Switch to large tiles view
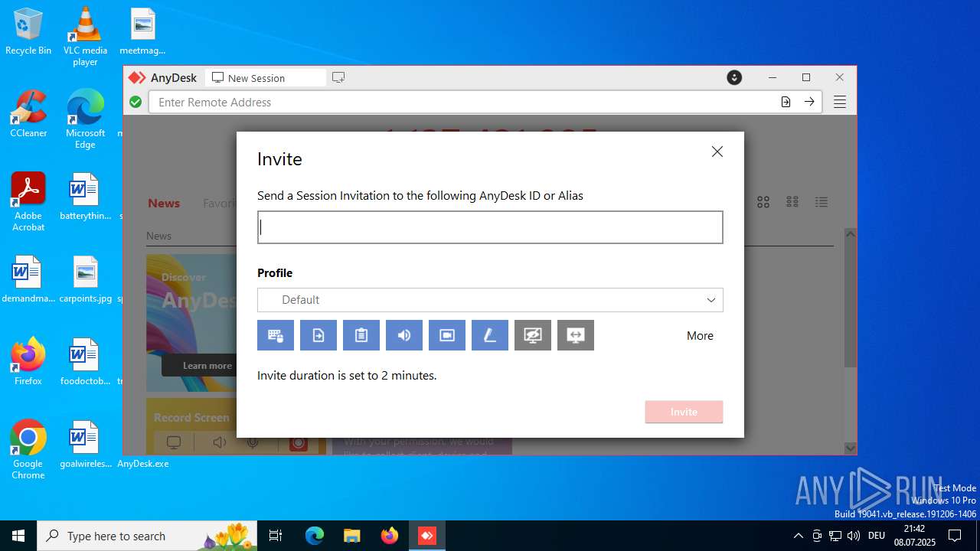 (x=763, y=202)
